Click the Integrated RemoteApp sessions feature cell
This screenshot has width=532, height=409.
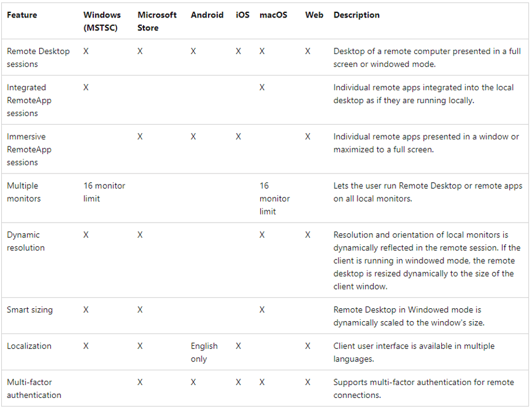(x=29, y=100)
